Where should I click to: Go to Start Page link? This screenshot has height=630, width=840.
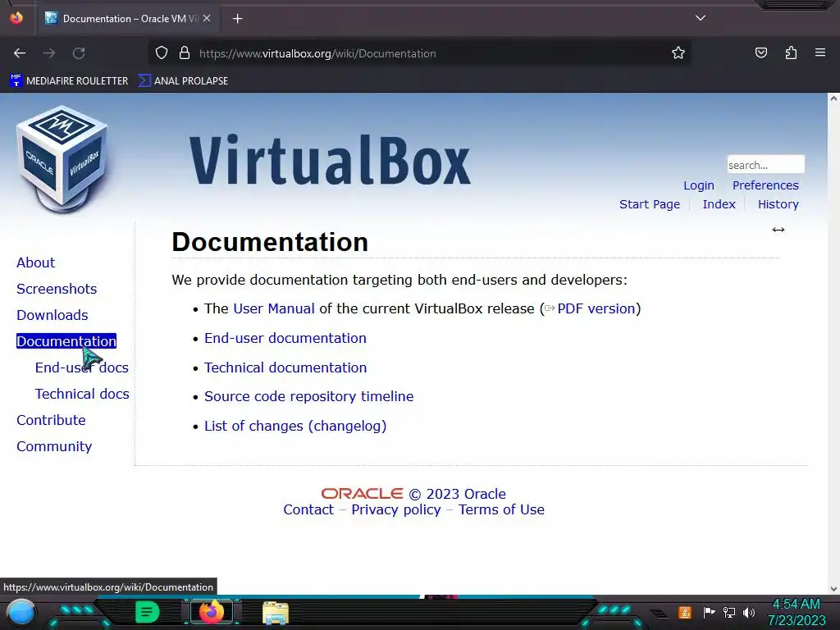pos(650,204)
